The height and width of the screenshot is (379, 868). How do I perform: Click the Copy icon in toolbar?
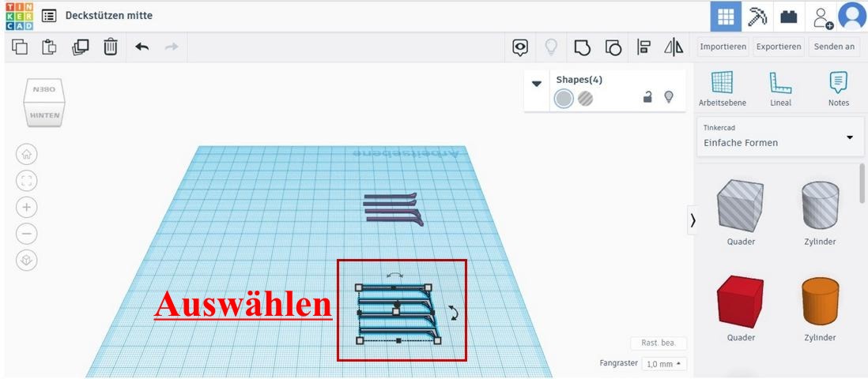pyautogui.click(x=21, y=47)
